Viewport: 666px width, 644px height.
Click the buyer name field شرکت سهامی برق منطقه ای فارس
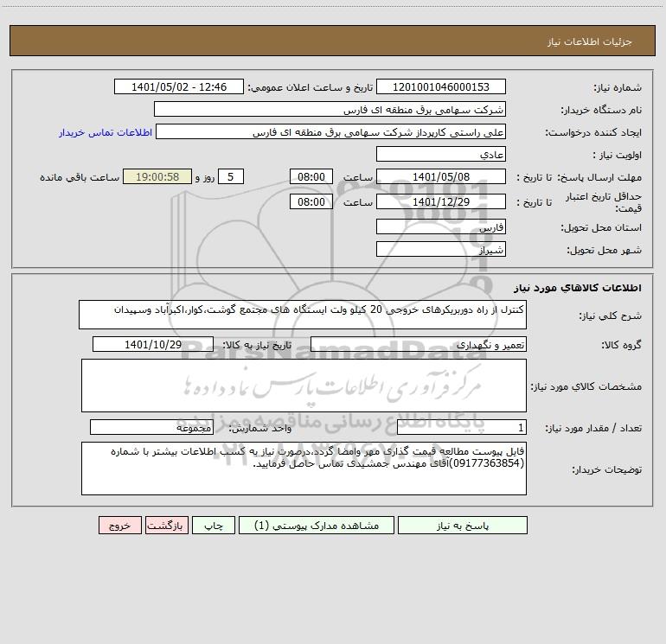(330, 109)
